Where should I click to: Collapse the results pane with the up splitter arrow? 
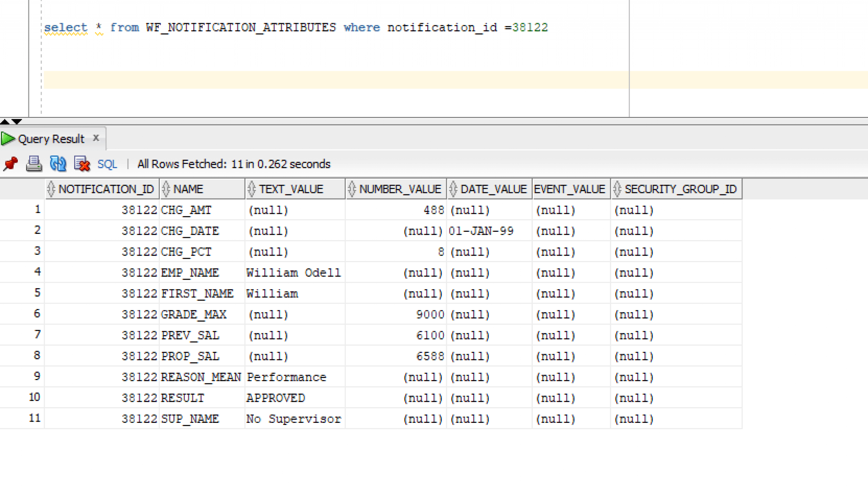tap(4, 122)
